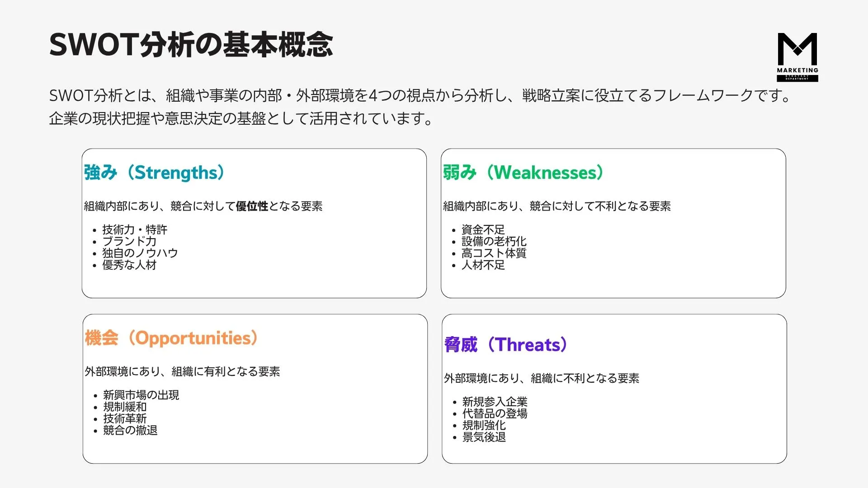Click the 新興市場の出現 bullet item
This screenshot has width=868, height=488.
coord(141,395)
